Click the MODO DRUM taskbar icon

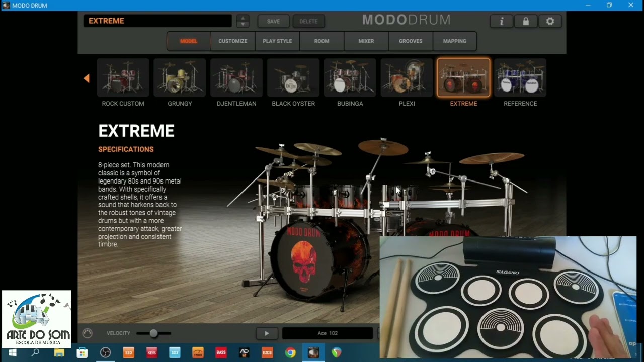313,352
